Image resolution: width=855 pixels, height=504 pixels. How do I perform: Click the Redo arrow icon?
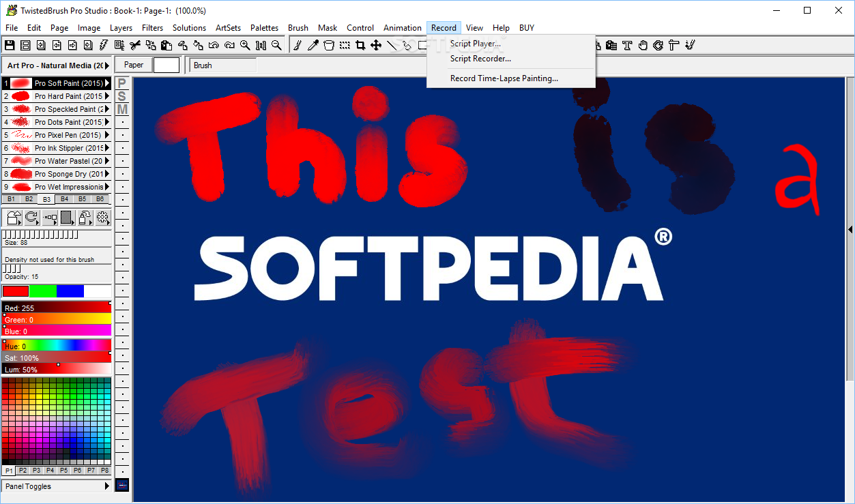point(229,45)
